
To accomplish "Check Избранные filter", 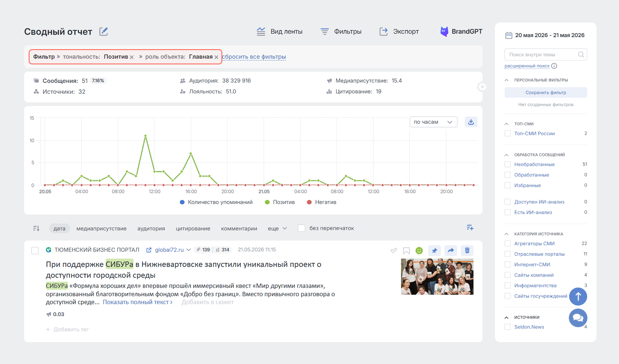I will 508,186.
